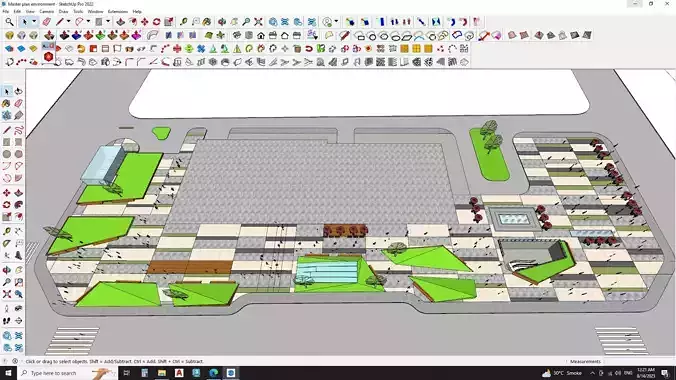Select Polygon tool in left tool set
The image size is (676, 380).
tap(19, 154)
